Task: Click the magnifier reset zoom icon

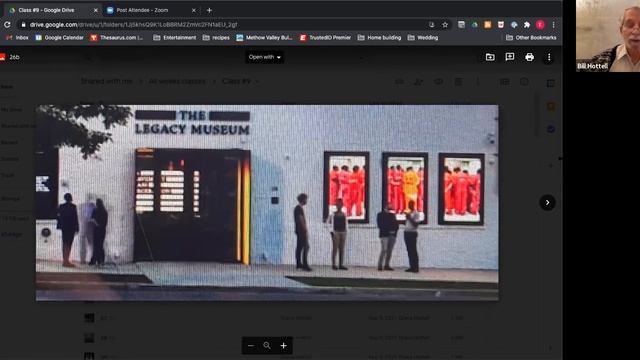Action: [267, 346]
